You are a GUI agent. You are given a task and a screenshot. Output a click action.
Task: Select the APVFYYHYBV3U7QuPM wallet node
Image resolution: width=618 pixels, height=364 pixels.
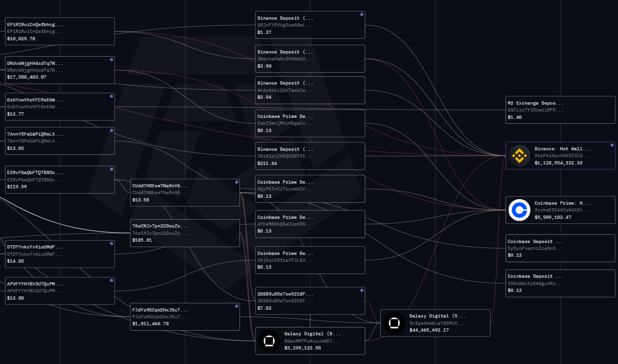(x=59, y=290)
